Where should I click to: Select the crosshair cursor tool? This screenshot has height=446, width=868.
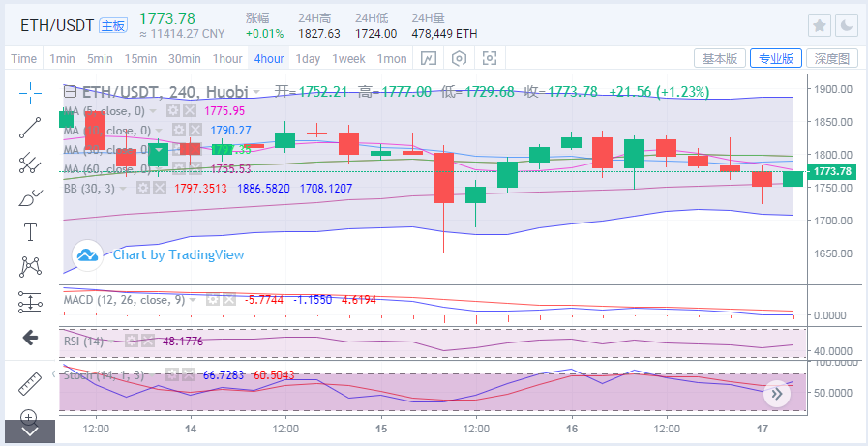pyautogui.click(x=30, y=93)
